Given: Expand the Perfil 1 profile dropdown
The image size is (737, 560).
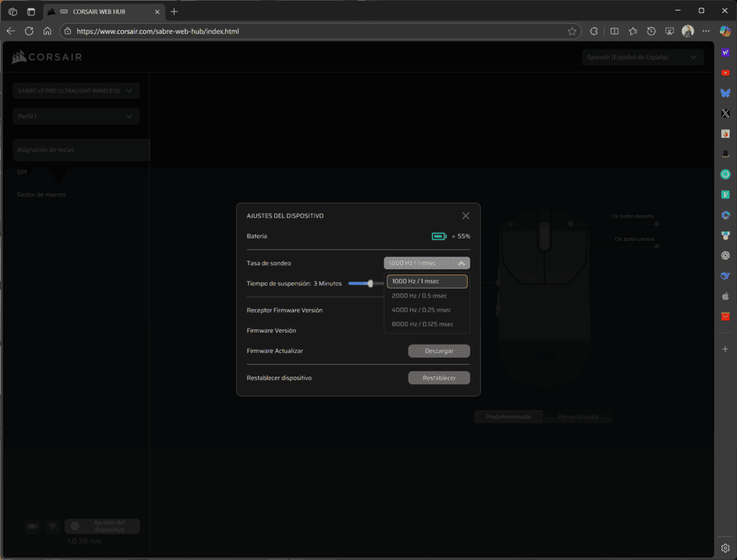Looking at the screenshot, I should tap(76, 116).
